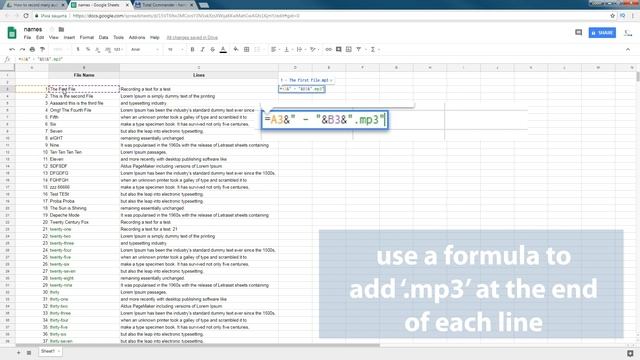Click the redo icon in the toolbar

[x=22, y=49]
